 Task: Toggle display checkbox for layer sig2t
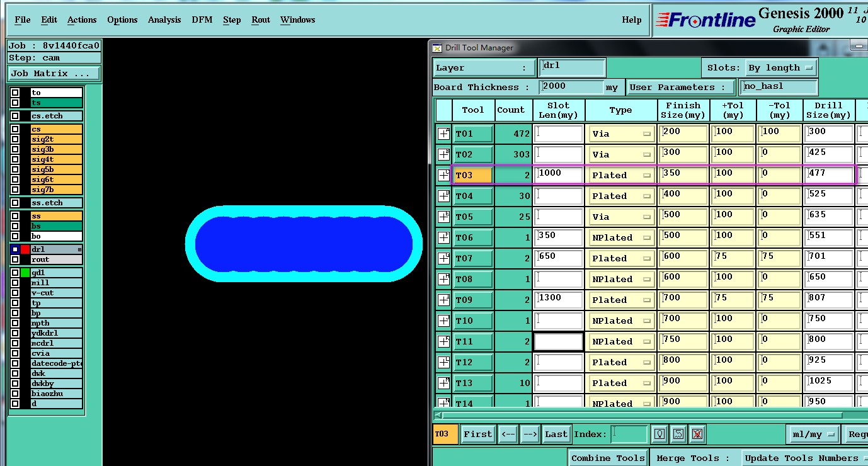tap(14, 139)
